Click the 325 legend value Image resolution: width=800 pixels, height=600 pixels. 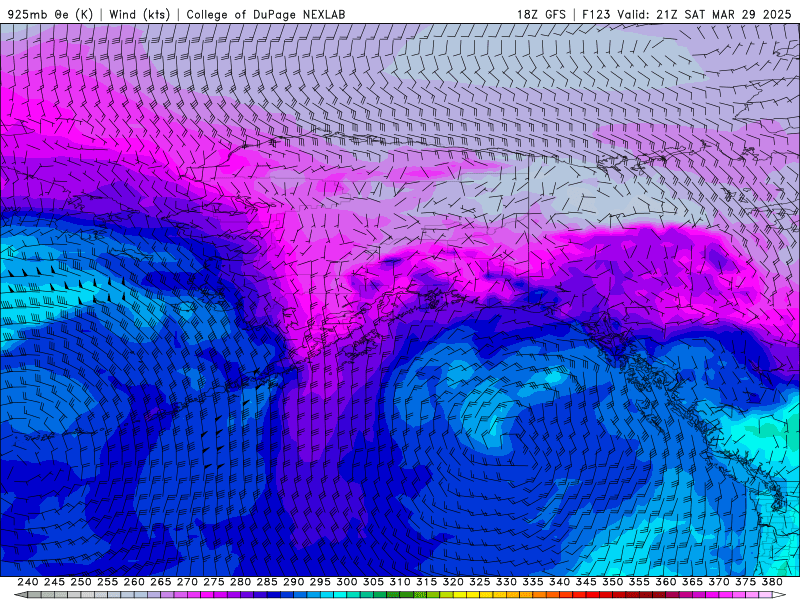tap(479, 582)
